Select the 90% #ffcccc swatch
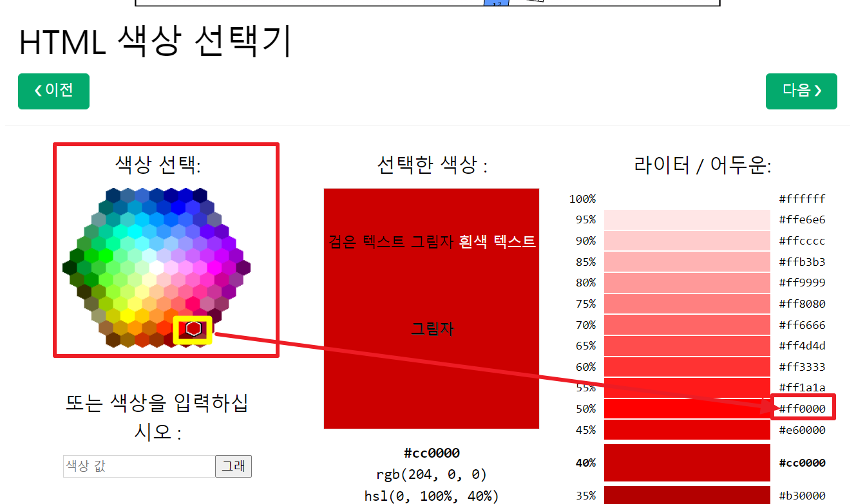The height and width of the screenshot is (504, 856). pos(687,241)
